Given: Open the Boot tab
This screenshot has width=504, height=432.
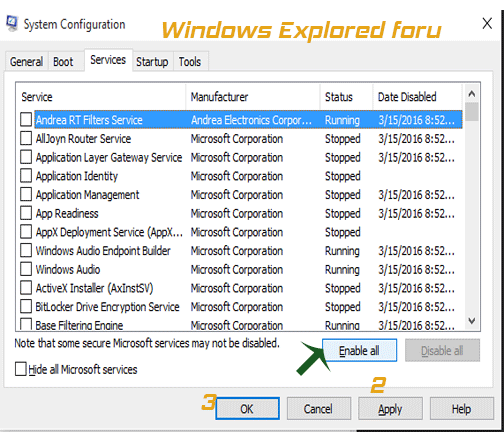Looking at the screenshot, I should [63, 62].
